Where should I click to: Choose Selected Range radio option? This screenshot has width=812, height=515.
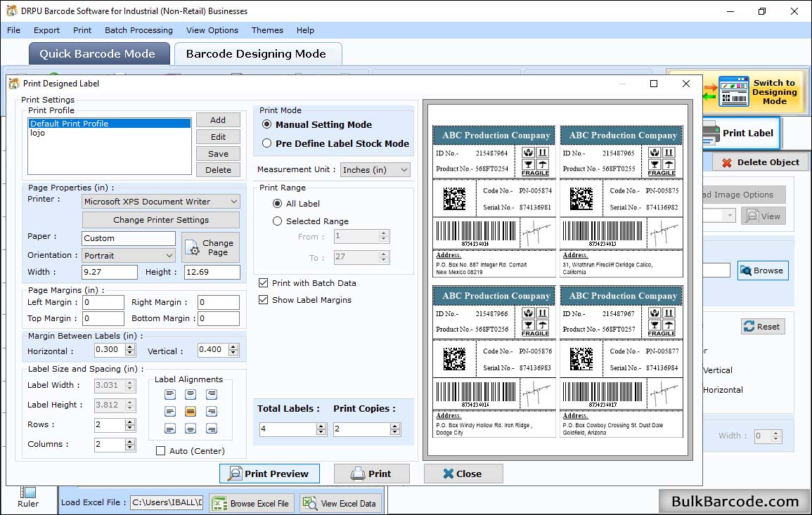pos(278,221)
